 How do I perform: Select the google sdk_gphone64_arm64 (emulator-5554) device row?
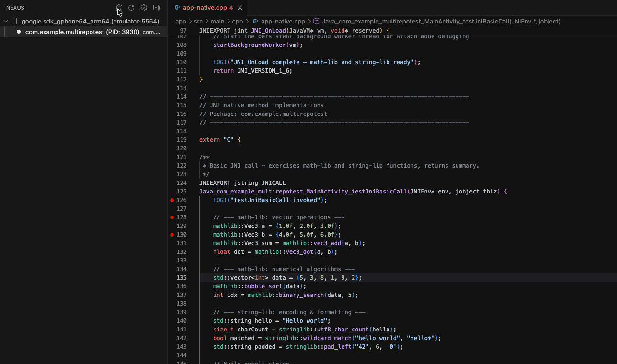click(83, 22)
